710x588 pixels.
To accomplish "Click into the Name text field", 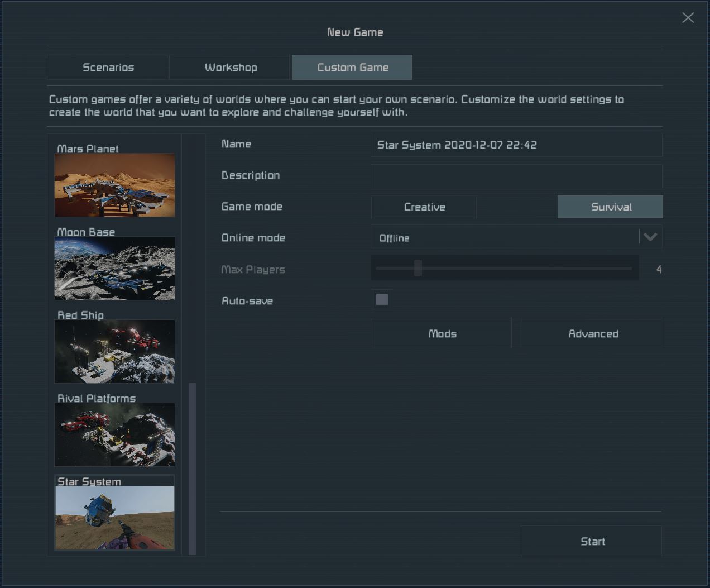I will pyautogui.click(x=516, y=145).
